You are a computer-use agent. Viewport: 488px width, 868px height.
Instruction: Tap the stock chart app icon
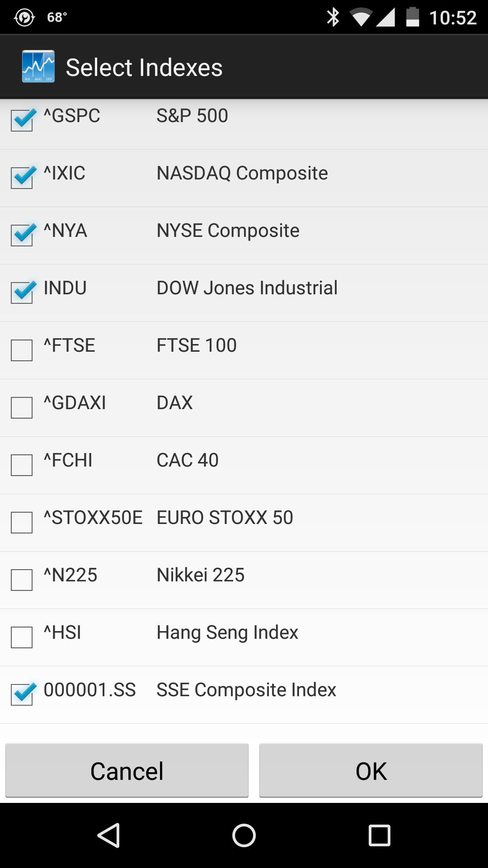[38, 66]
